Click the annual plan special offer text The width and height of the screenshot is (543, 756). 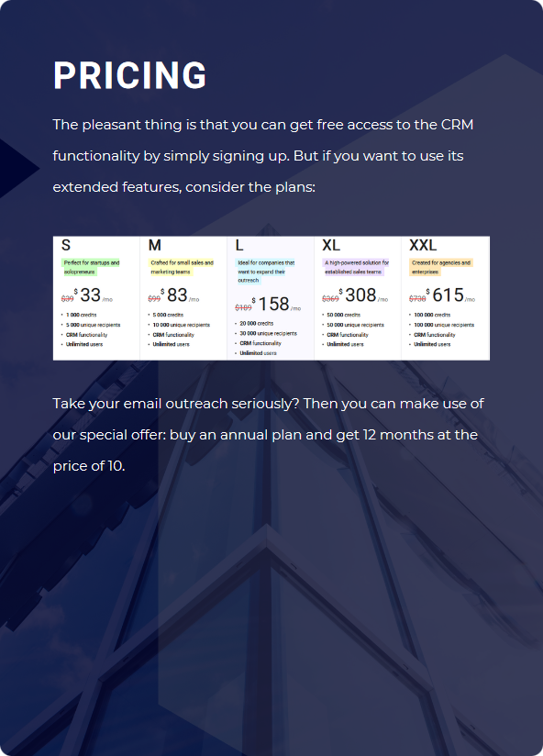point(269,434)
